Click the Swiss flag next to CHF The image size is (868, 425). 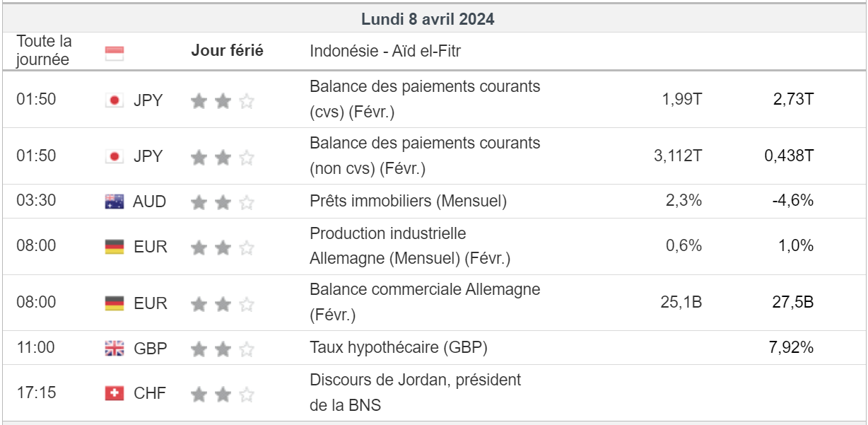coord(115,393)
